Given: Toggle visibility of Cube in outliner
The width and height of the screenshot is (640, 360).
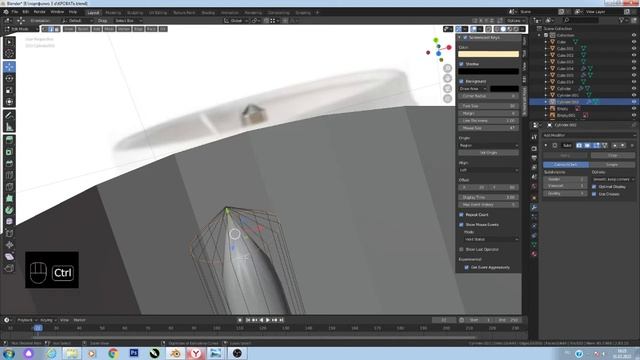Looking at the screenshot, I should [634, 42].
